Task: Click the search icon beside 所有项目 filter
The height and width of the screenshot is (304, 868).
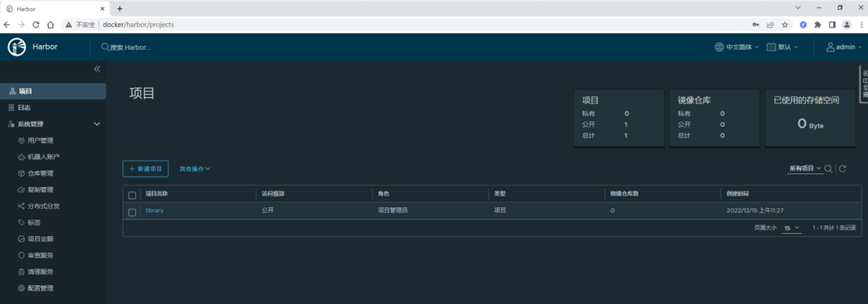Action: point(829,169)
